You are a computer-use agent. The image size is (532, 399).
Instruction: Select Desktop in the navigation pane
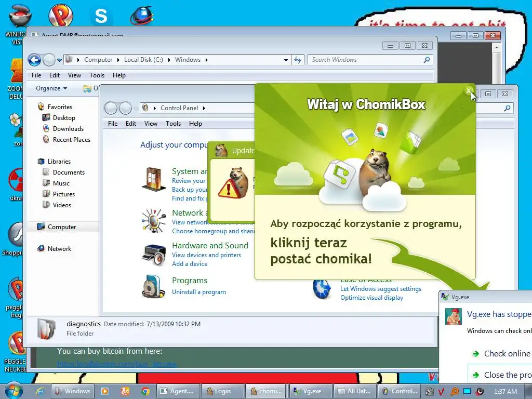click(64, 118)
